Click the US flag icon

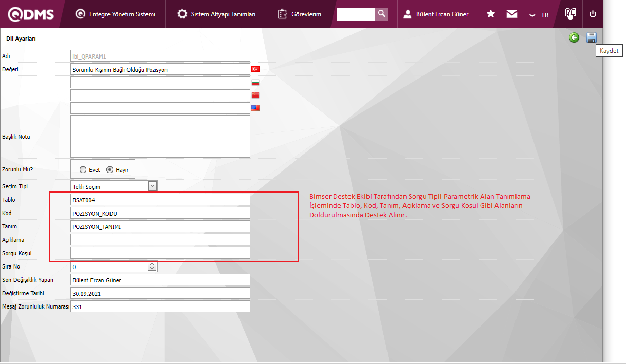pyautogui.click(x=255, y=108)
